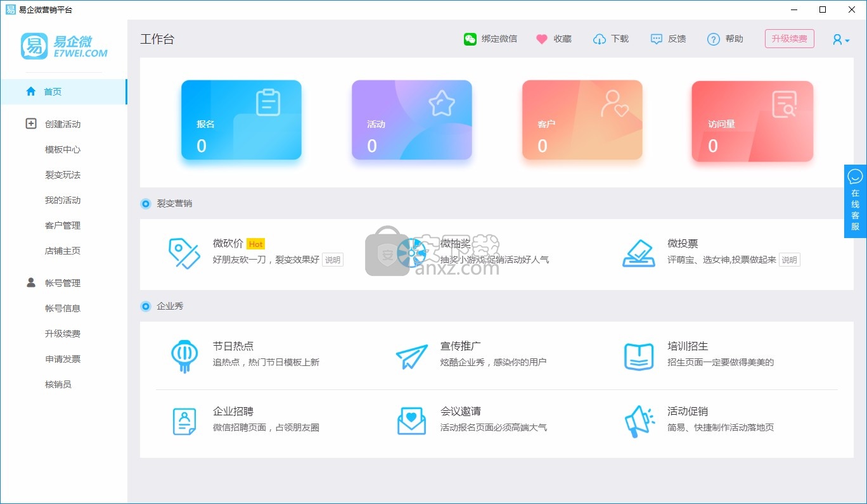This screenshot has height=504, width=867.
Task: Click the question mark help icon
Action: 714,39
